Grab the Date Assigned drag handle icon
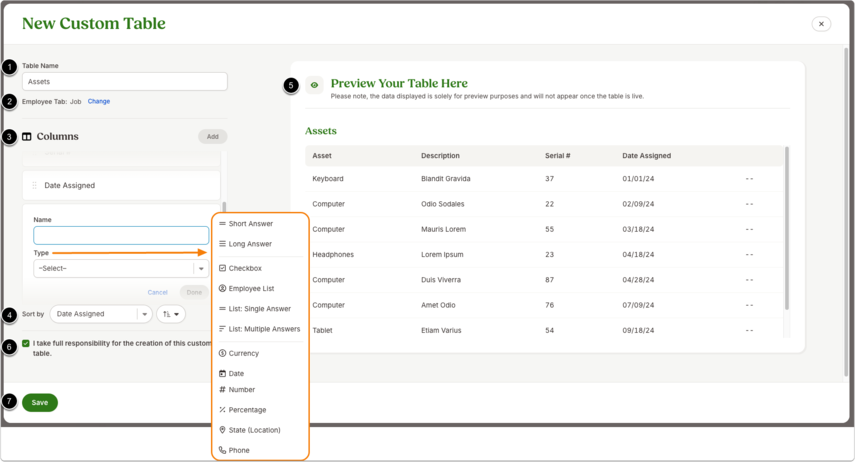The width and height of the screenshot is (855, 462). [34, 185]
